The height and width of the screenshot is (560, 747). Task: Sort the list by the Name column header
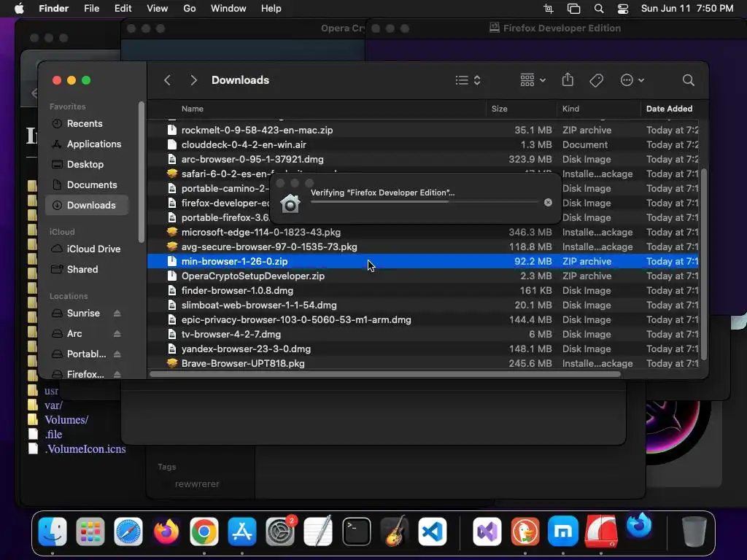[x=193, y=109]
